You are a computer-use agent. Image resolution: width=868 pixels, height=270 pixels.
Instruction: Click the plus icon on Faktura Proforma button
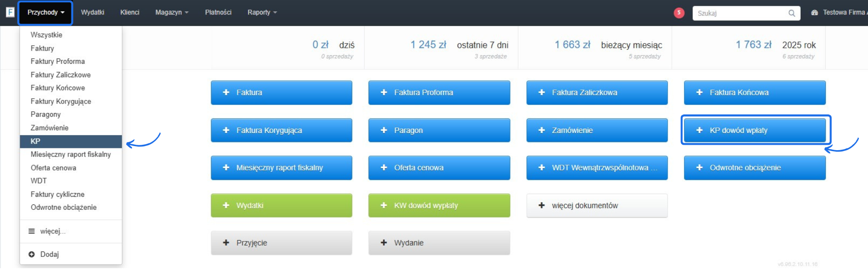coord(384,92)
